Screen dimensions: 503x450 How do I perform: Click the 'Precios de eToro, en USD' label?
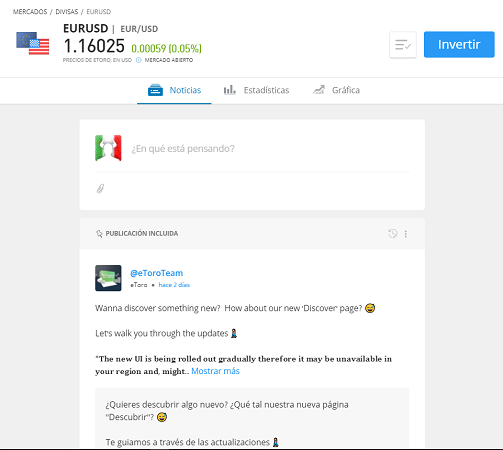[x=97, y=60]
